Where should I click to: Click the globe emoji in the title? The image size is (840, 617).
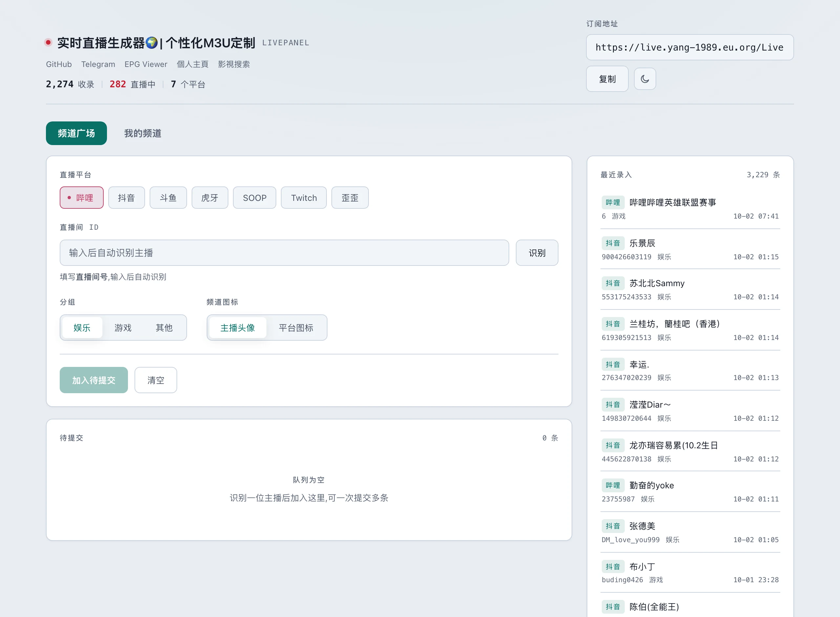[151, 43]
